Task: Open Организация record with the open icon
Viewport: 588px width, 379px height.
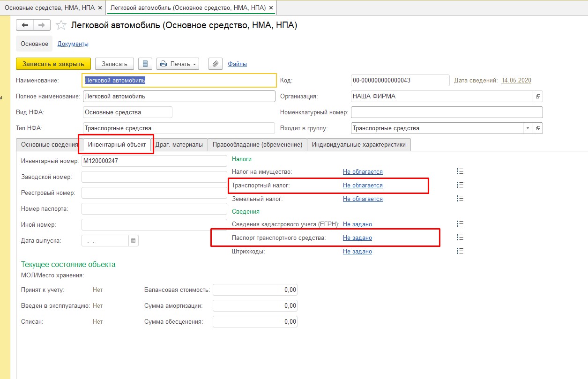Action: click(538, 96)
